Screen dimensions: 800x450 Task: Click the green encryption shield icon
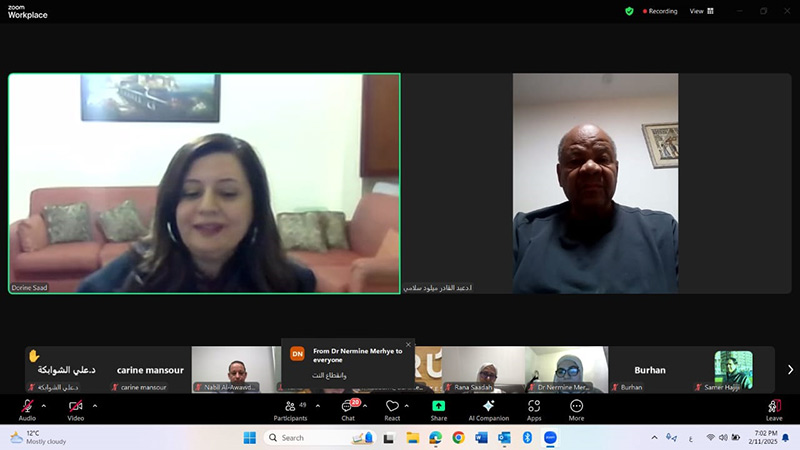point(629,11)
